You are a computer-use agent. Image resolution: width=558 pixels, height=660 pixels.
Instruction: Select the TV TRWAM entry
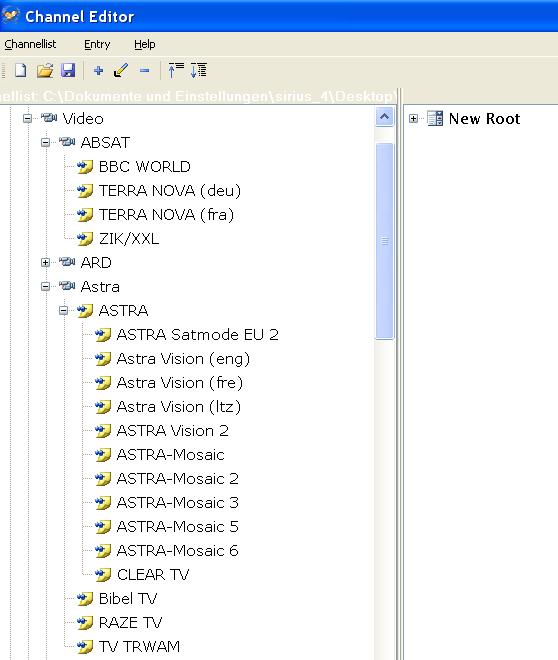point(139,647)
